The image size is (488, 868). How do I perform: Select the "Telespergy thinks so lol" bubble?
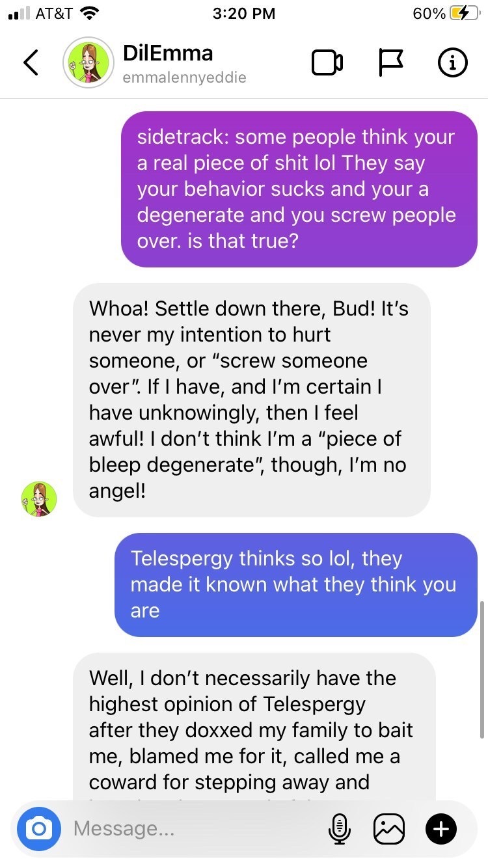[296, 584]
